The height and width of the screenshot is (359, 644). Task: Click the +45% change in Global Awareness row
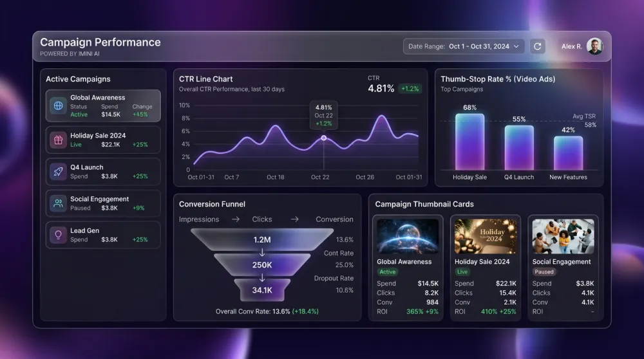(x=140, y=115)
